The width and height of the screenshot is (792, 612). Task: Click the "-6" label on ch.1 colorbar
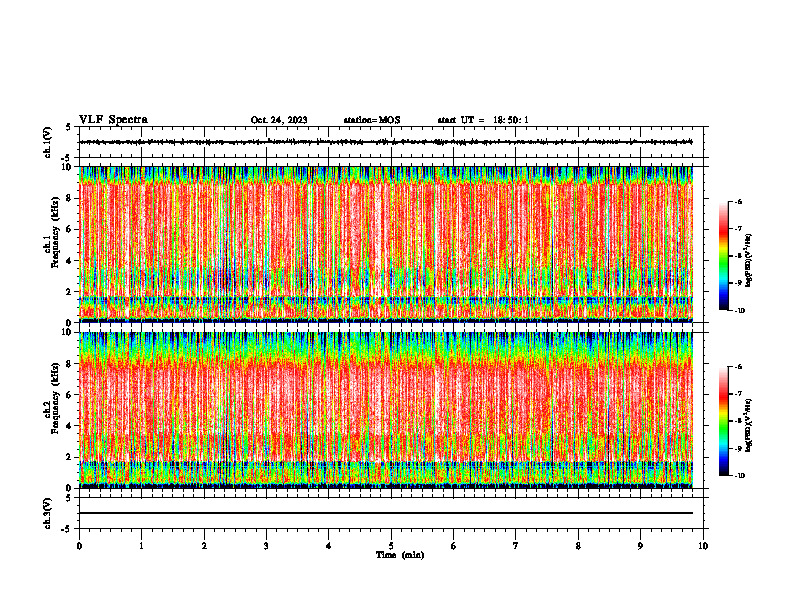pos(738,202)
